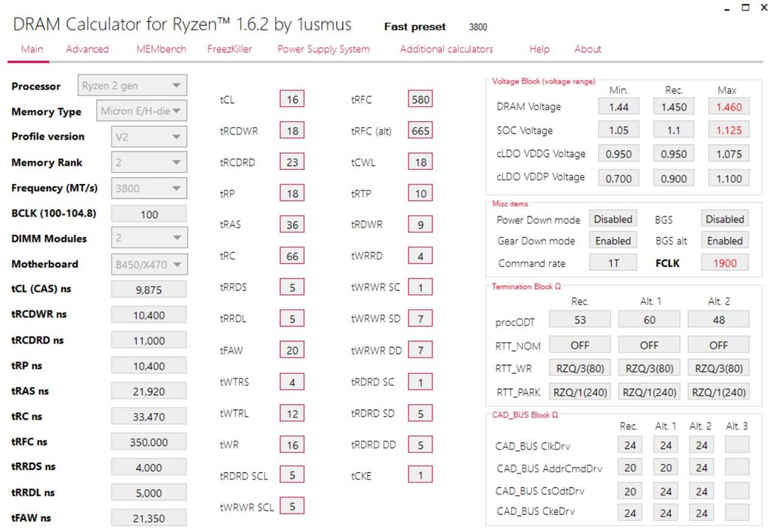
Task: Click the SOC Voltage Rec. value 1.1
Action: tap(674, 130)
